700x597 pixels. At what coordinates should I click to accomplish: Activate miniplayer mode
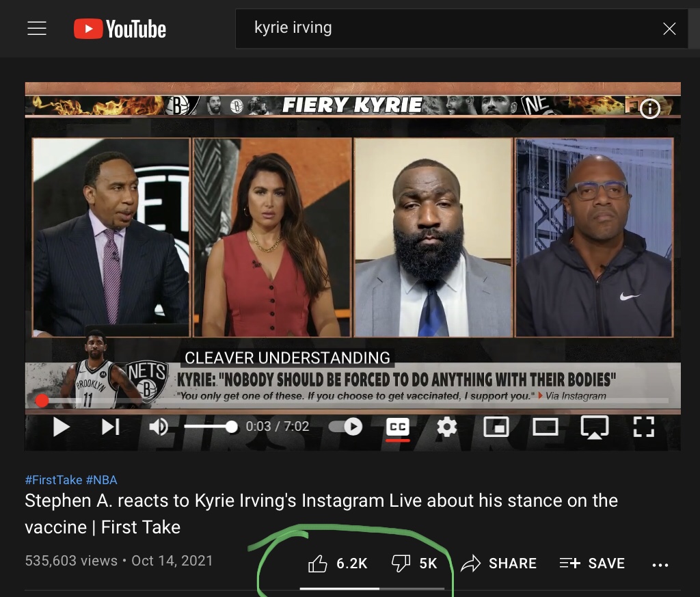click(496, 427)
